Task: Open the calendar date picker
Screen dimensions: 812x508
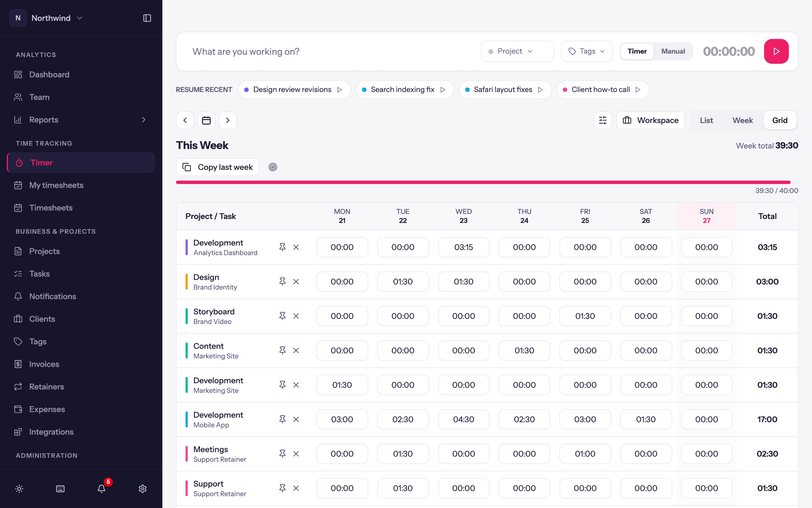Action: [x=206, y=120]
